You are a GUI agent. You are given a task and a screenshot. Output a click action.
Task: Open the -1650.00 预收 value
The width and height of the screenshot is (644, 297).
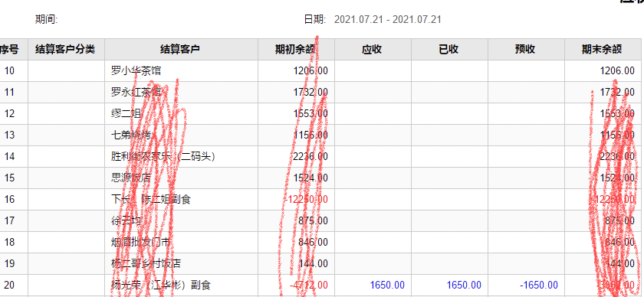(x=539, y=285)
